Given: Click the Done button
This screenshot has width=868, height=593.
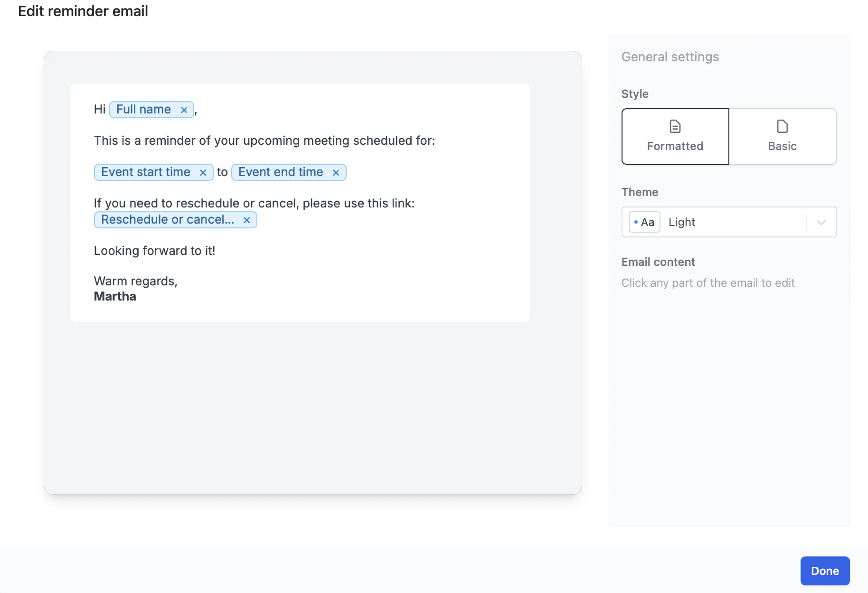Looking at the screenshot, I should point(824,571).
